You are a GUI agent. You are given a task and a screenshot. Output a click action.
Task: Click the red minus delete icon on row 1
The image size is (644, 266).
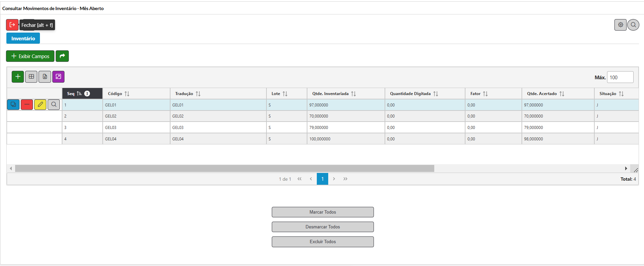27,105
